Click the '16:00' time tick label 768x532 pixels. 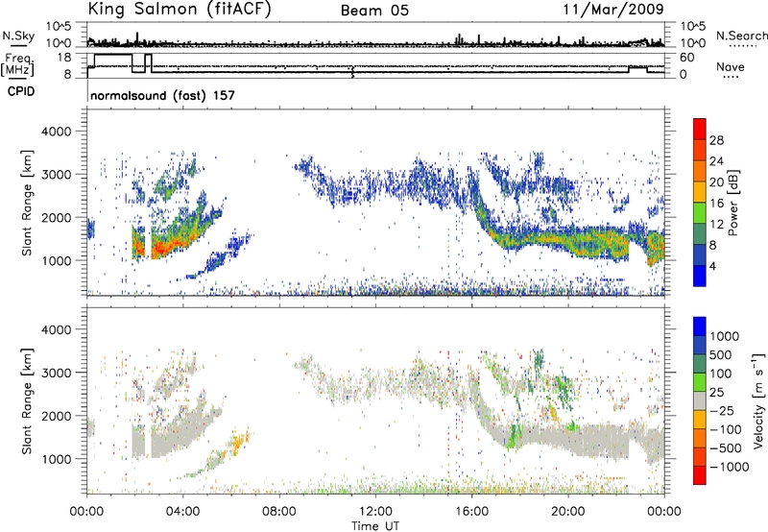[x=471, y=512]
